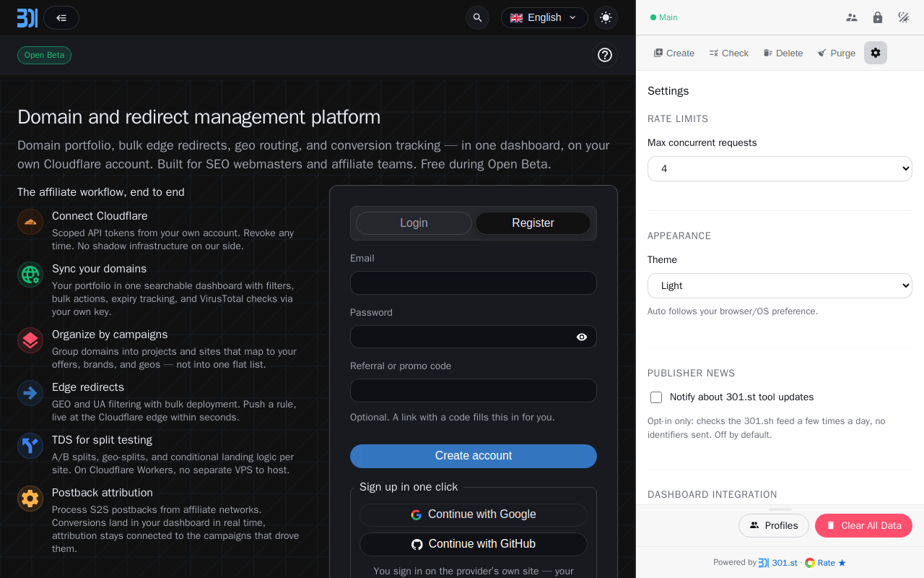
Task: Open the search magnifier icon
Action: [x=477, y=17]
